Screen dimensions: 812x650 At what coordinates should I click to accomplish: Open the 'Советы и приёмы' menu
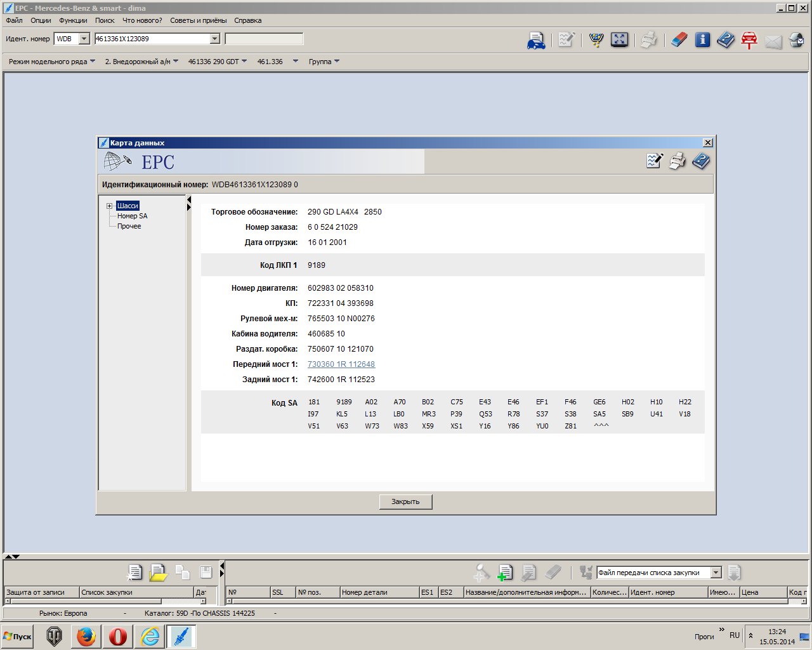click(198, 20)
